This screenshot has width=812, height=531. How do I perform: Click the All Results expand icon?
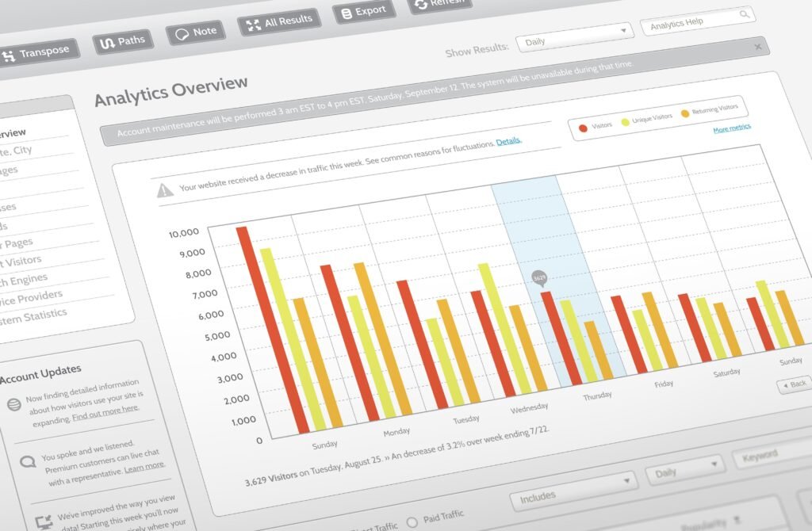click(x=254, y=24)
